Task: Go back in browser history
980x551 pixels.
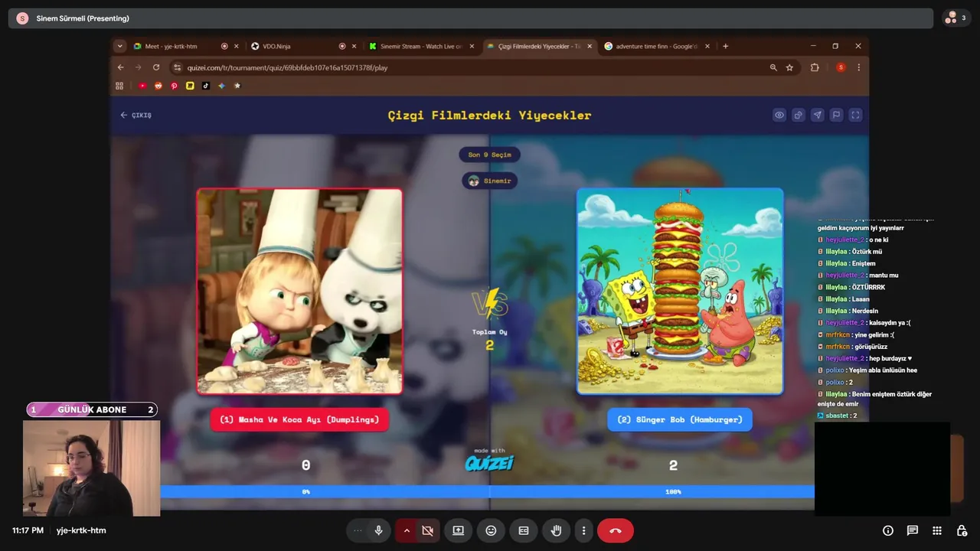Action: click(120, 67)
